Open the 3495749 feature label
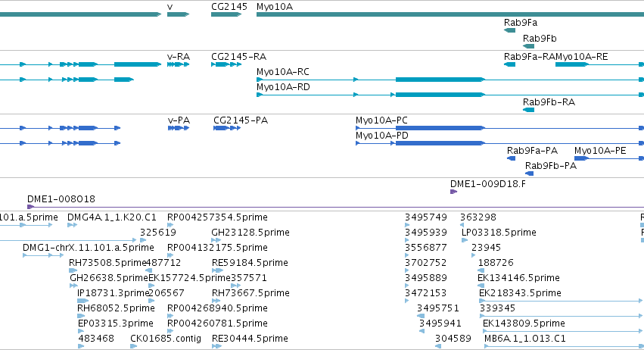The image size is (644, 350). coord(426,217)
